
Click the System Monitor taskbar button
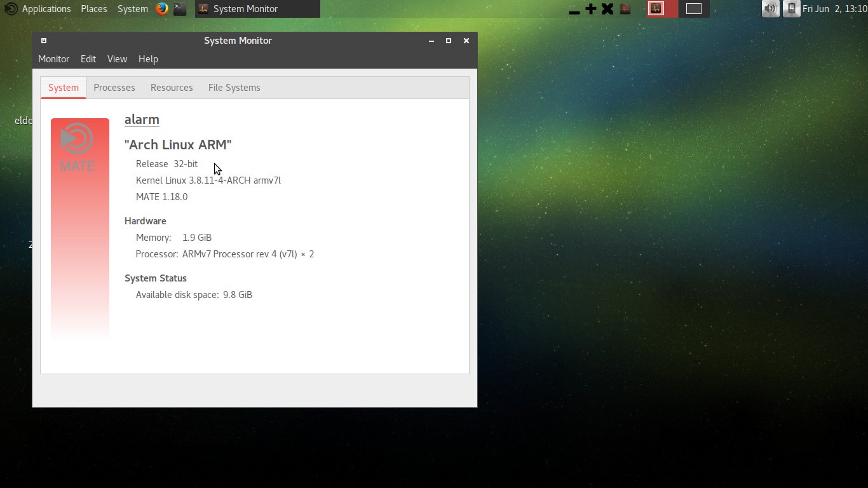pyautogui.click(x=257, y=9)
